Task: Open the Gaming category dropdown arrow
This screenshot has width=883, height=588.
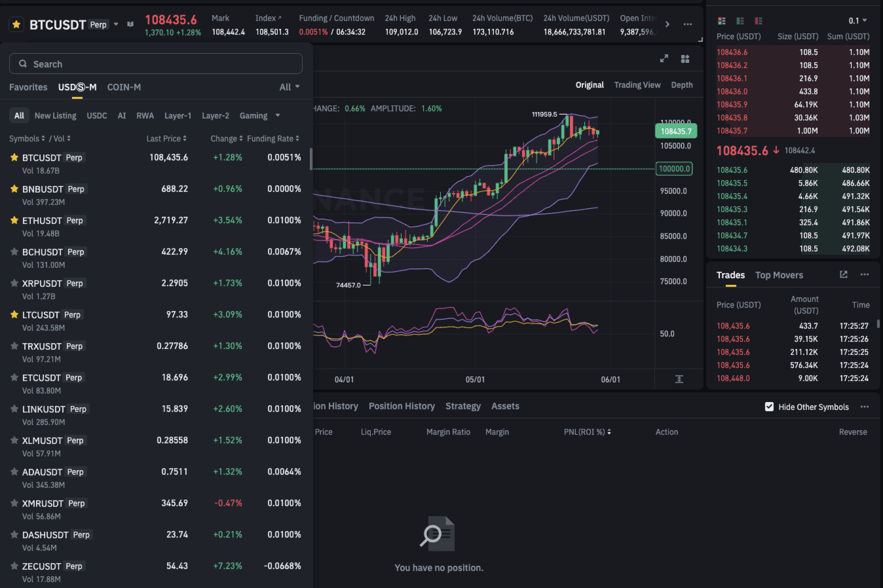Action: point(278,115)
